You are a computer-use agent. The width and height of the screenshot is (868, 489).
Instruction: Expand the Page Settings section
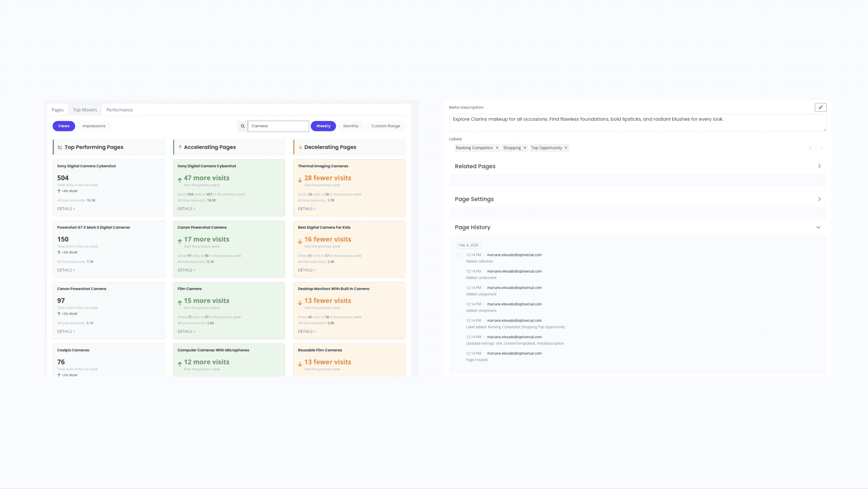point(819,199)
